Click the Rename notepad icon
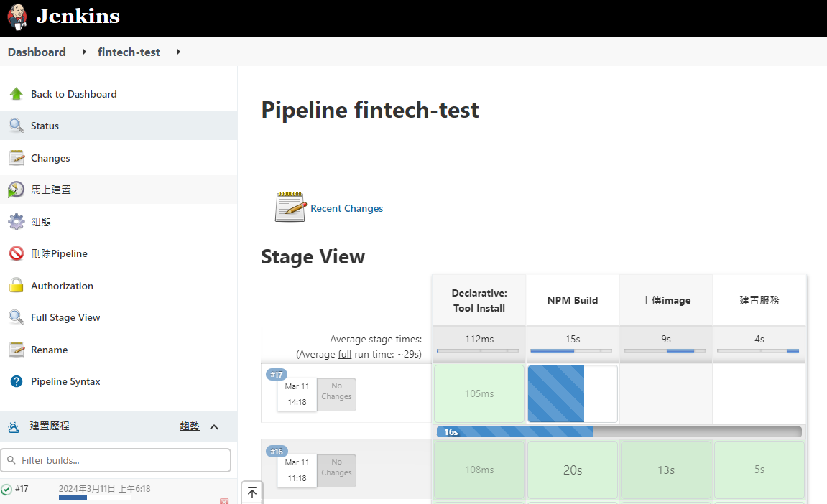The image size is (827, 504). [x=17, y=350]
